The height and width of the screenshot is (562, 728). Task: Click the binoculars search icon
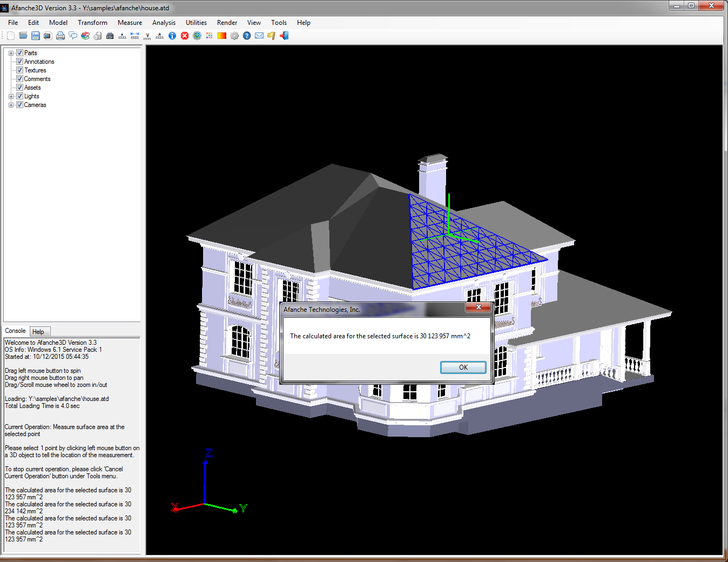pyautogui.click(x=110, y=36)
